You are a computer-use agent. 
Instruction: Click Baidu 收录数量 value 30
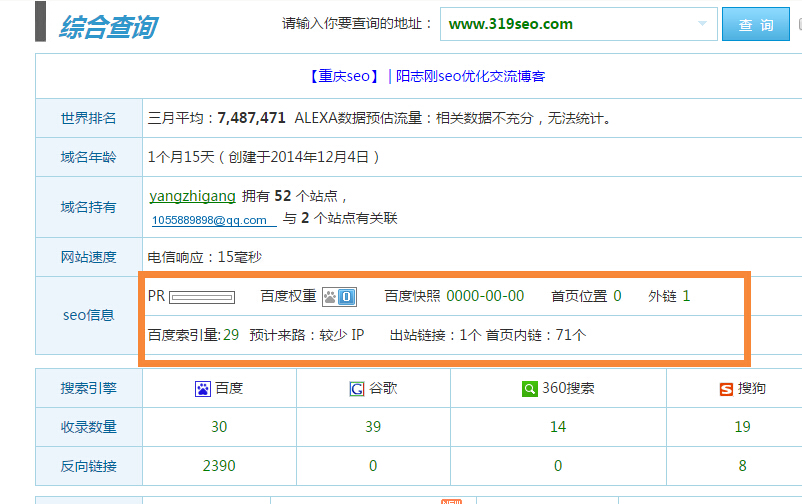[x=219, y=427]
